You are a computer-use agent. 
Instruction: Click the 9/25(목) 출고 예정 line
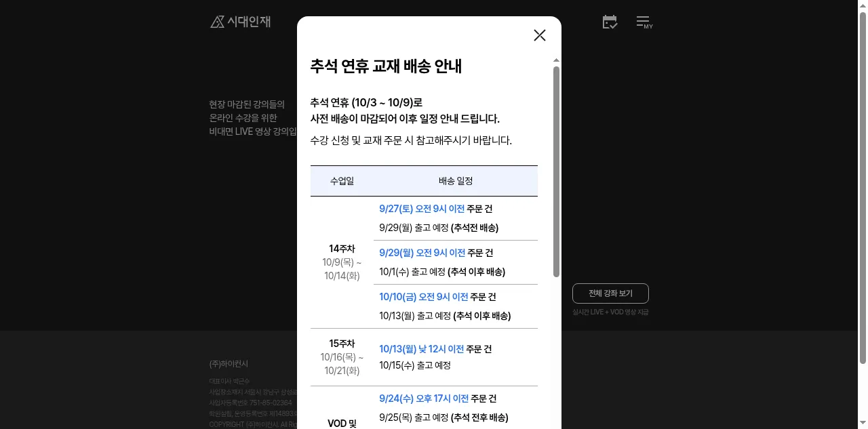point(443,417)
